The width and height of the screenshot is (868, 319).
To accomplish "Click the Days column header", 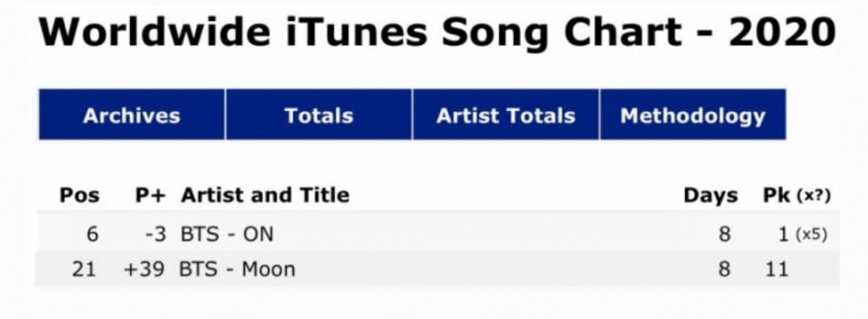I will click(711, 195).
